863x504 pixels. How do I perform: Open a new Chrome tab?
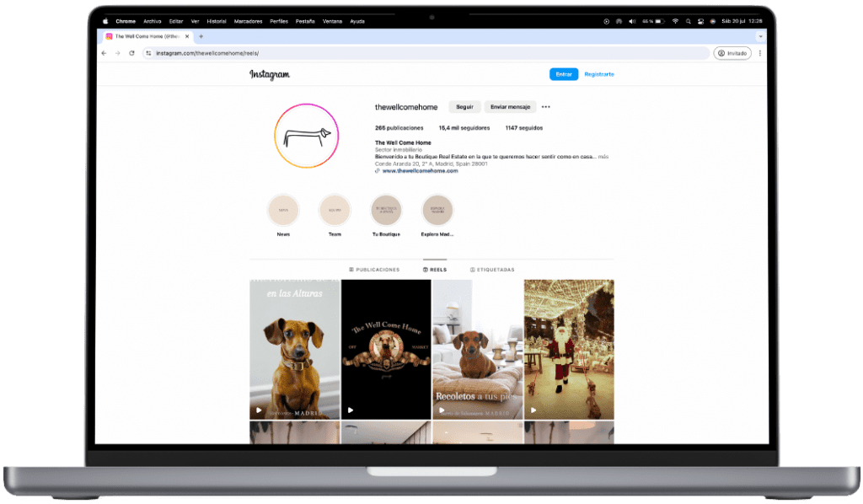click(201, 36)
